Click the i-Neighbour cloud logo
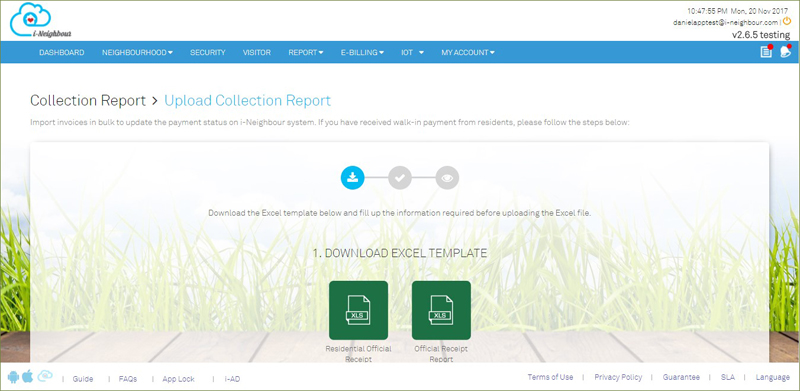 (x=40, y=20)
